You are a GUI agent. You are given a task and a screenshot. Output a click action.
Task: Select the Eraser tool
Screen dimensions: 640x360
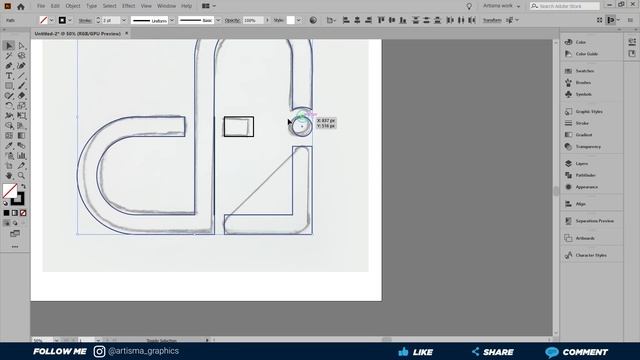(x=21, y=96)
